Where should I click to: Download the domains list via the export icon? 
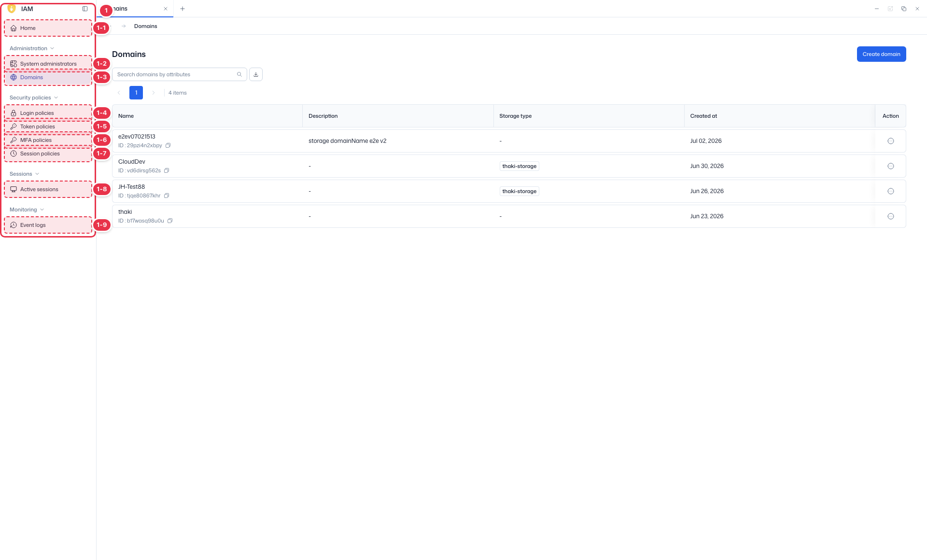click(x=256, y=74)
